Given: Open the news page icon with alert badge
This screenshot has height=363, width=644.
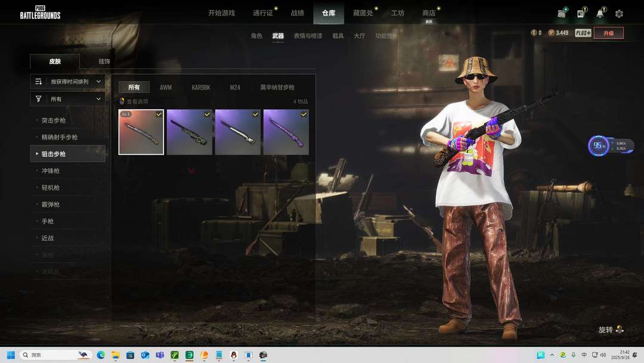Looking at the screenshot, I should point(581,13).
